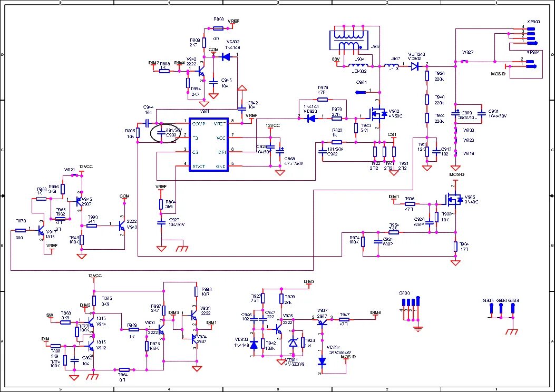Click the MOS-D label above the V905 MOSFET
The image size is (555, 392).
456,175
